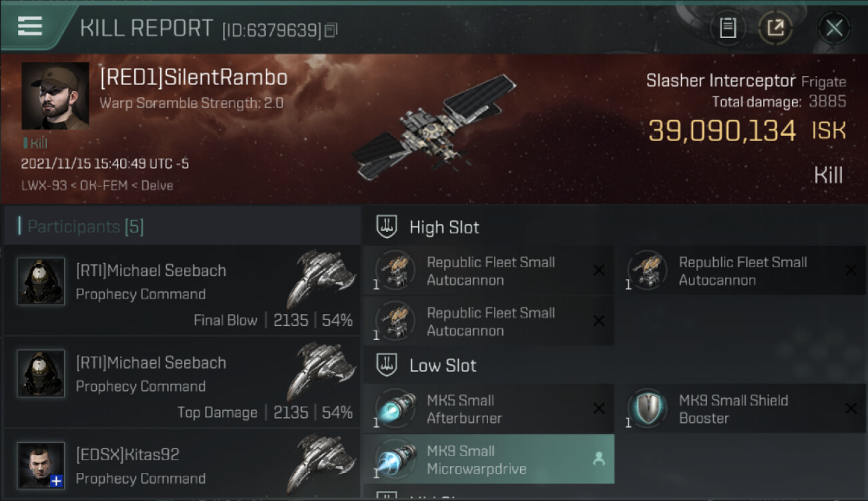The height and width of the screenshot is (501, 868).
Task: Open the hamburger menu at top left
Action: (30, 26)
